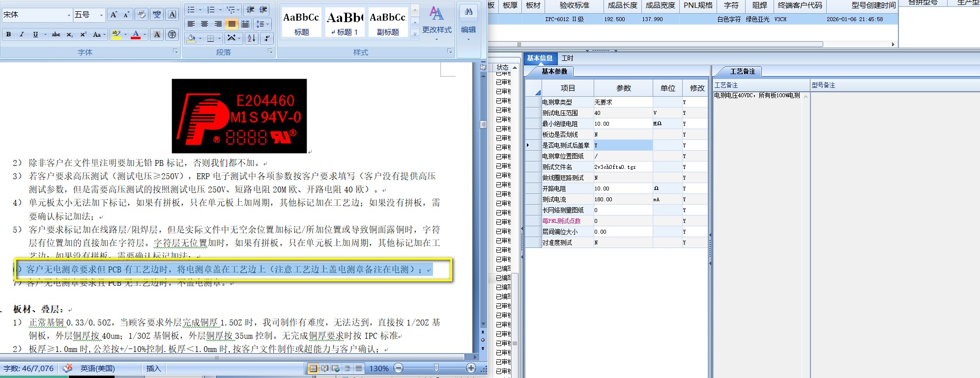Switch to the 工时 tab
Image resolution: width=980 pixels, height=378 pixels.
(568, 58)
